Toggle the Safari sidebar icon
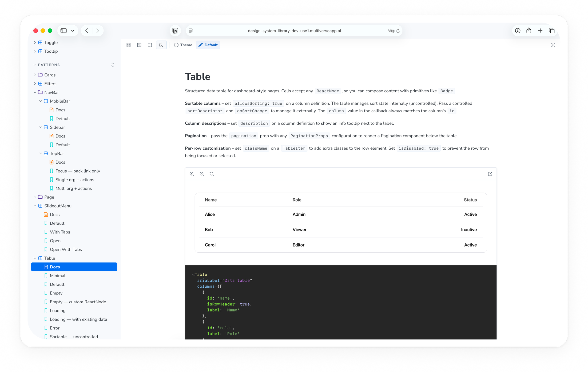 tap(64, 31)
